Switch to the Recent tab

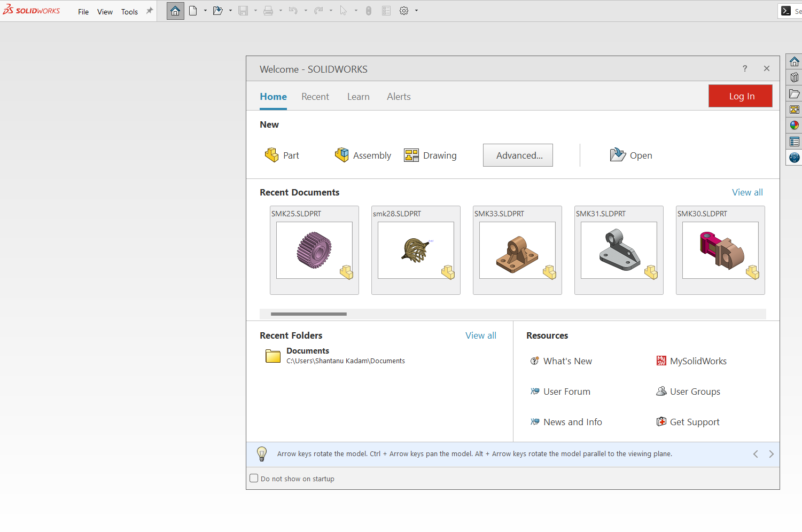point(315,97)
